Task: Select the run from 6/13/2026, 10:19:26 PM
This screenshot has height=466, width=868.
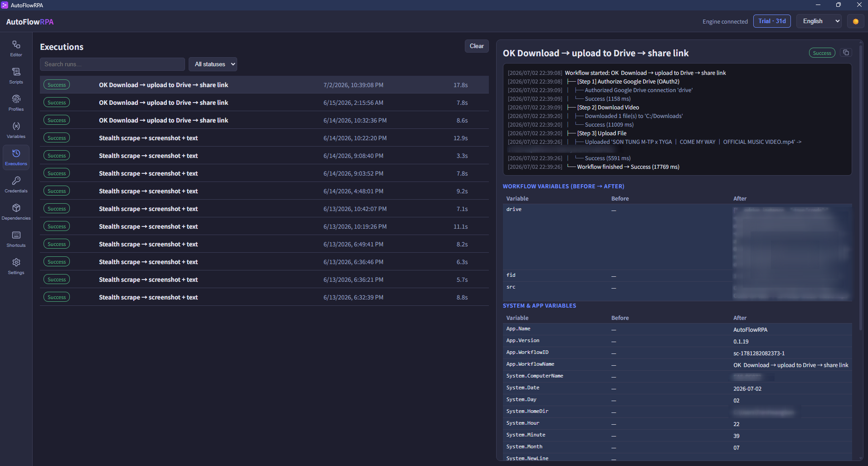Action: point(264,226)
